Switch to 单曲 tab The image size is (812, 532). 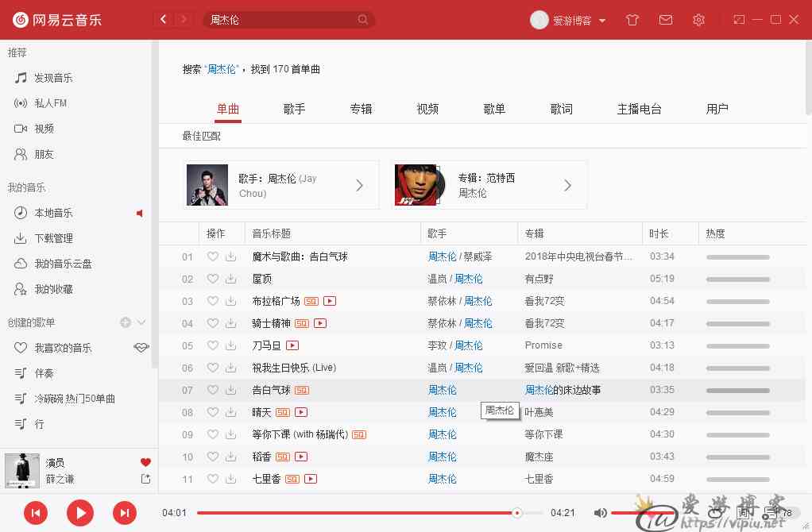pos(228,110)
